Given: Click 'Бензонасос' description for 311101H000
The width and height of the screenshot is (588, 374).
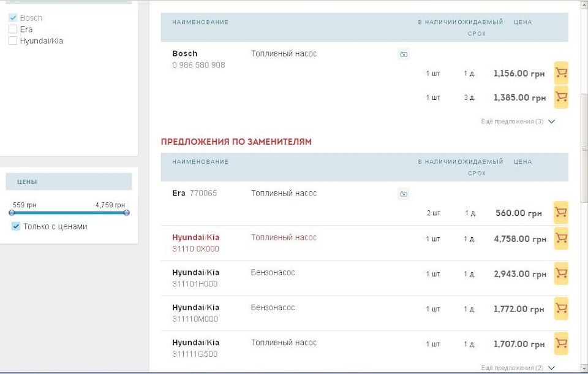Looking at the screenshot, I should [x=273, y=272].
